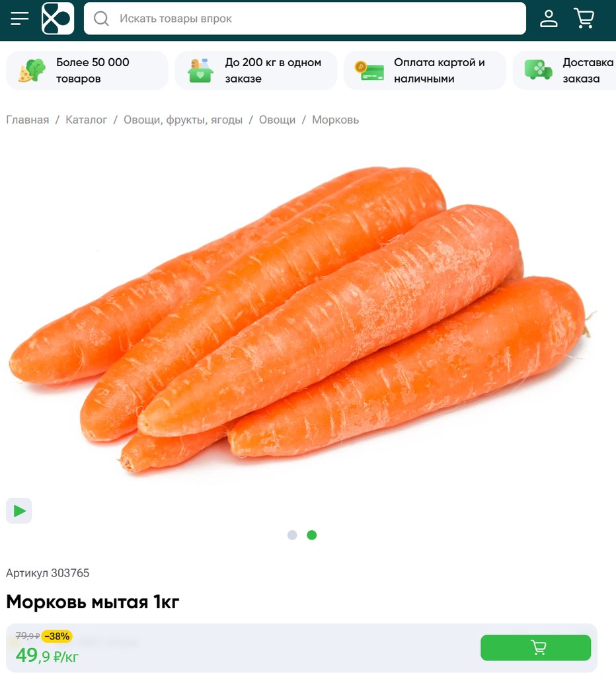The width and height of the screenshot is (616, 677).
Task: Click the 'До 200 кг в одном заказе' banner
Action: pos(256,70)
